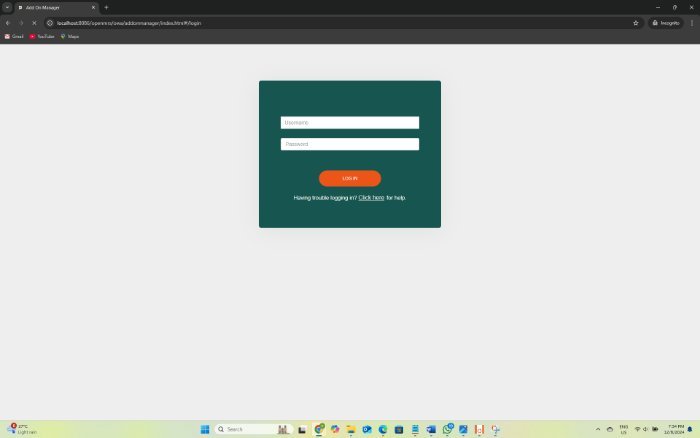Expand the tab search dropdown arrow

pyautogui.click(x=7, y=7)
